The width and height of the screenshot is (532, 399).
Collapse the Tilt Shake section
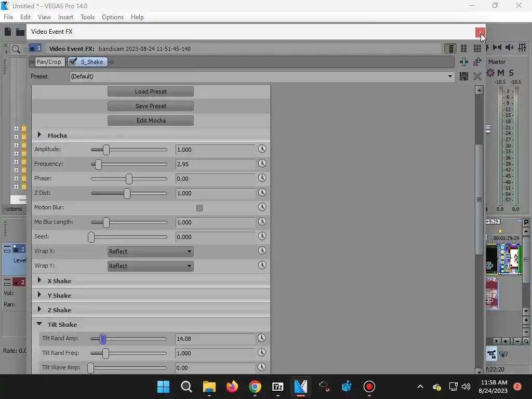coord(39,324)
